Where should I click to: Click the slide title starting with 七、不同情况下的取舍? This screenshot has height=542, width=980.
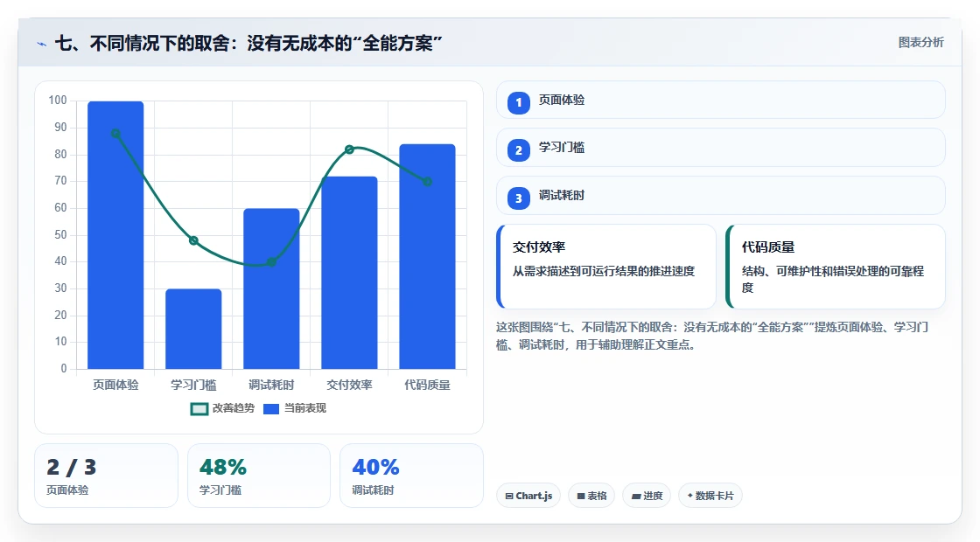248,44
